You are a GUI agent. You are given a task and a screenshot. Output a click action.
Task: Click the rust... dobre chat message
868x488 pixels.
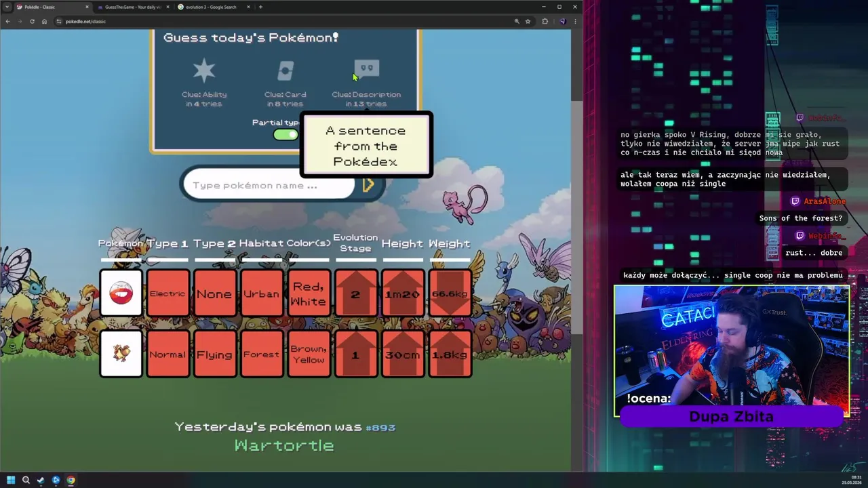[814, 253]
